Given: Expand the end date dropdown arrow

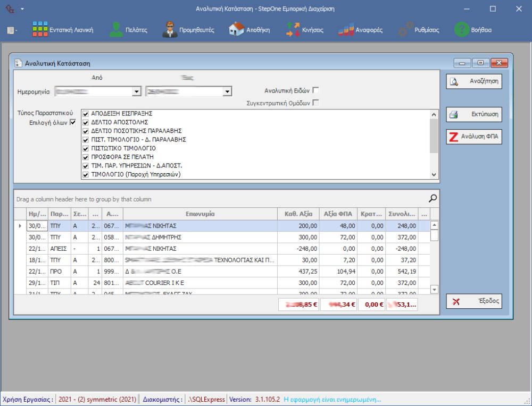Looking at the screenshot, I should click(x=228, y=92).
